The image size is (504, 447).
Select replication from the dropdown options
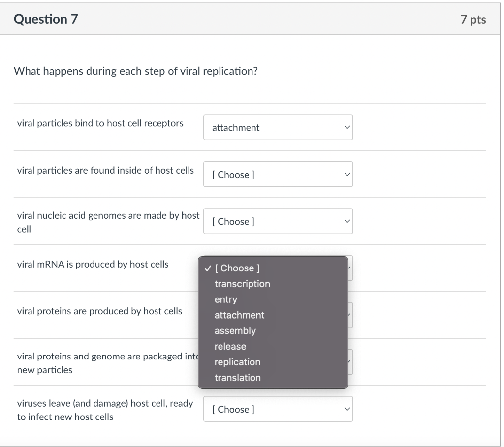pos(237,362)
